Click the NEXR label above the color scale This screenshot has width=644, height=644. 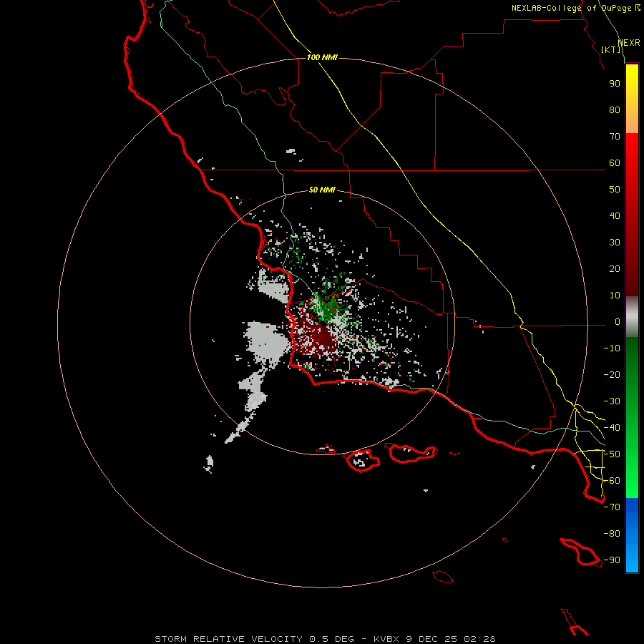coord(629,43)
